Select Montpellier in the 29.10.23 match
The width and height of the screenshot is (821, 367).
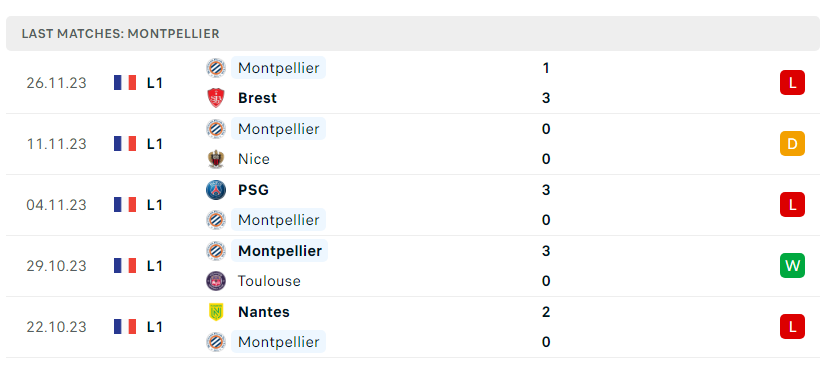[x=280, y=251]
